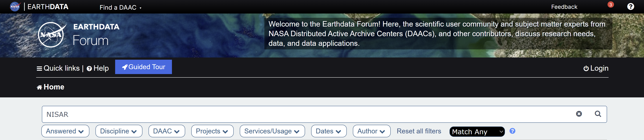Viewport: 644px width, 140px height.
Task: Open the Feedback link
Action: click(564, 7)
